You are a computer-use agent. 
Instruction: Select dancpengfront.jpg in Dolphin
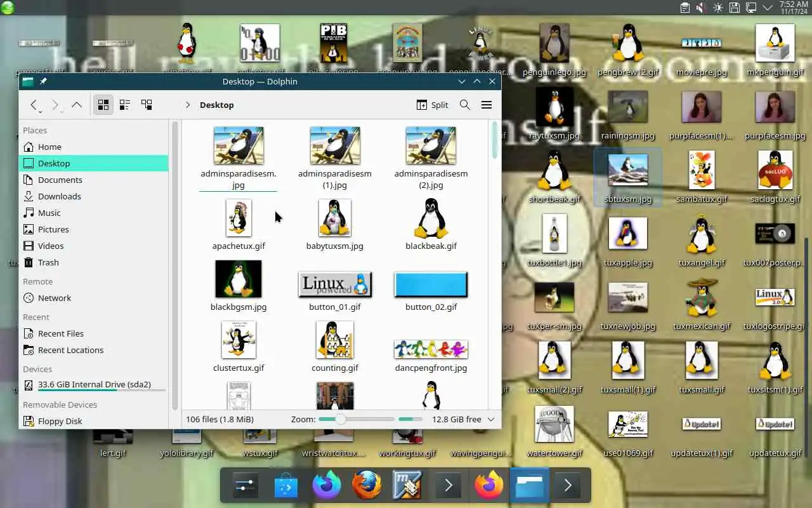coord(431,356)
